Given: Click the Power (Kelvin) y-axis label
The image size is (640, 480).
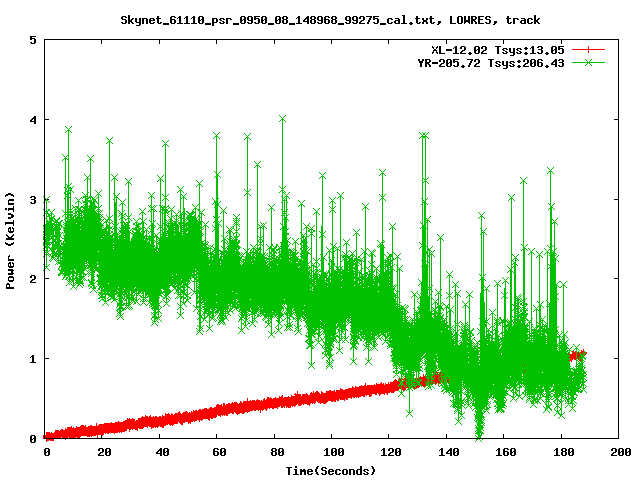Looking at the screenshot, I should pyautogui.click(x=10, y=241).
